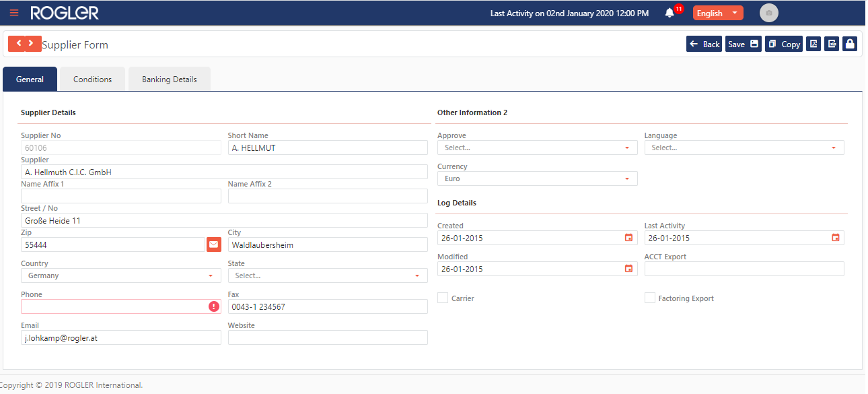Switch to the Banking Details tab
Viewport: 868px width, 394px height.
[169, 79]
